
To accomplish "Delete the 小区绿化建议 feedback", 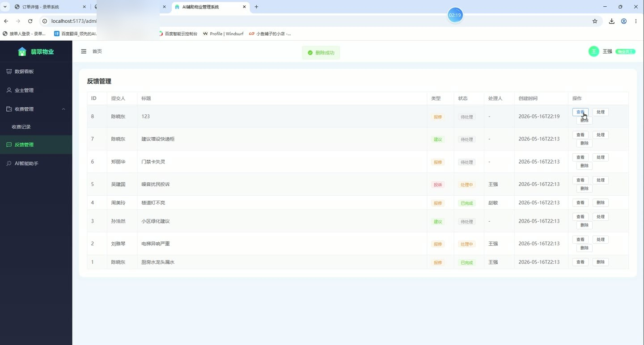I will (585, 225).
